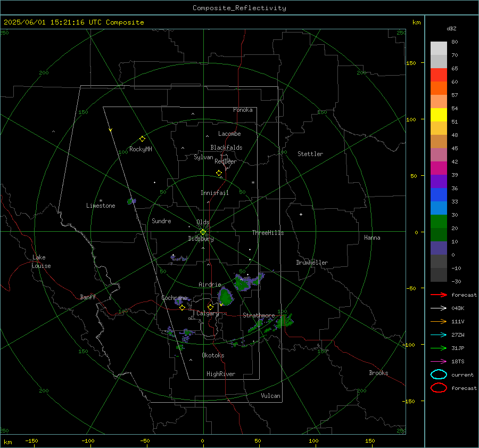The image size is (479, 448).
Task: Click the Vulcan town label
Action: click(x=270, y=396)
